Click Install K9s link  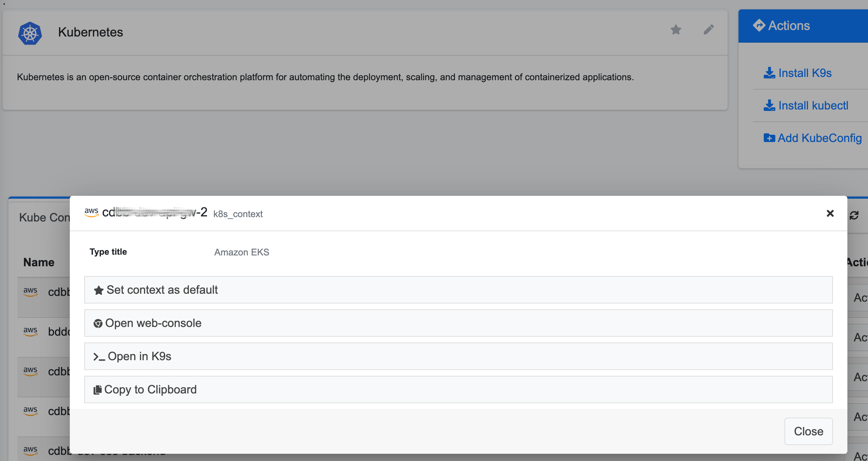click(x=805, y=73)
